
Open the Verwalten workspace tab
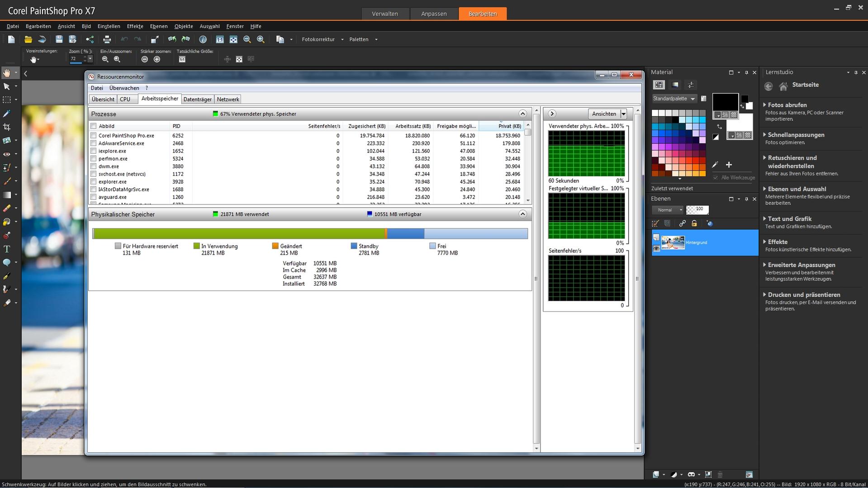pos(385,14)
